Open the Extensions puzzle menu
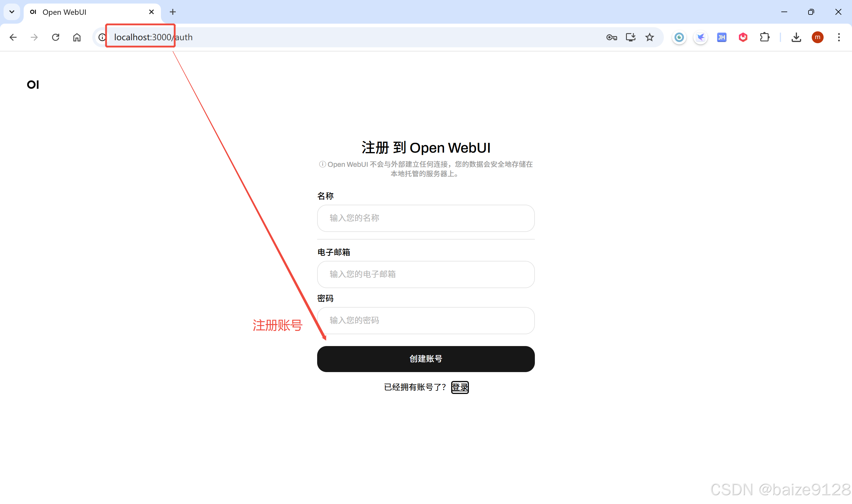Viewport: 852px width, 504px height. [x=764, y=37]
